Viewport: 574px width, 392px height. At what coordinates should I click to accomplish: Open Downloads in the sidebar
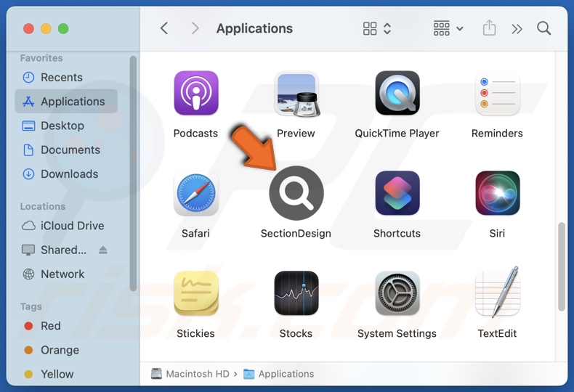[x=66, y=174]
